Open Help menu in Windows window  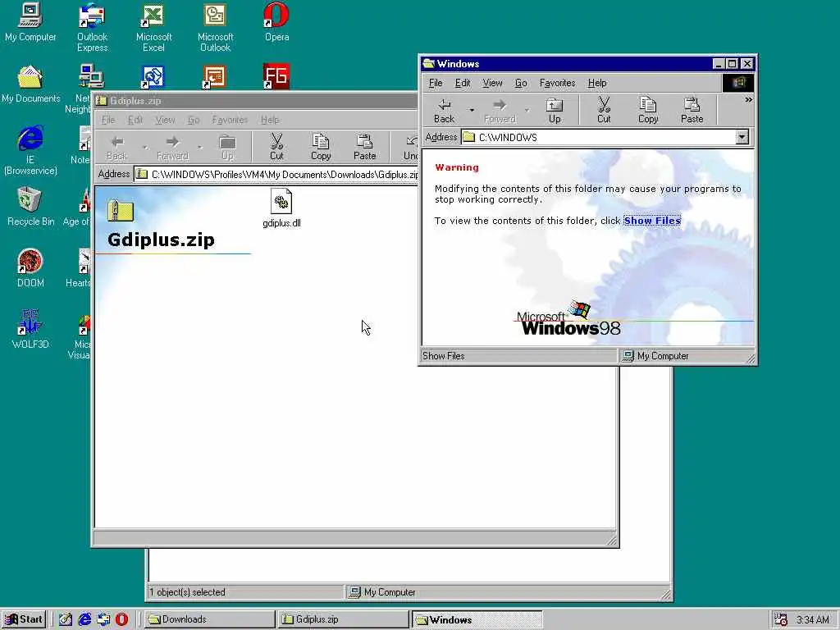coord(597,83)
